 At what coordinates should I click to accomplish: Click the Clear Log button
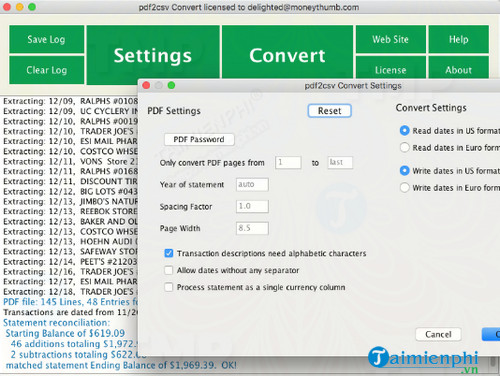[x=47, y=70]
